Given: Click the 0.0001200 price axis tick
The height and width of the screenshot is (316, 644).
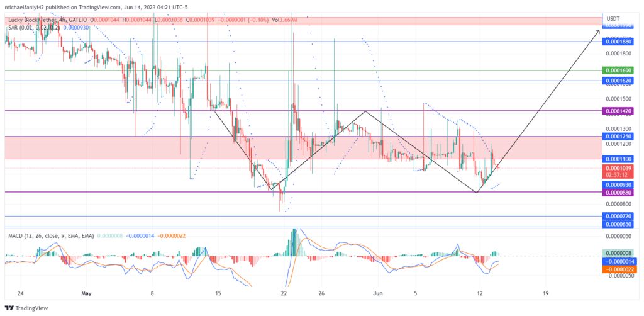Looking at the screenshot, I should pos(619,144).
